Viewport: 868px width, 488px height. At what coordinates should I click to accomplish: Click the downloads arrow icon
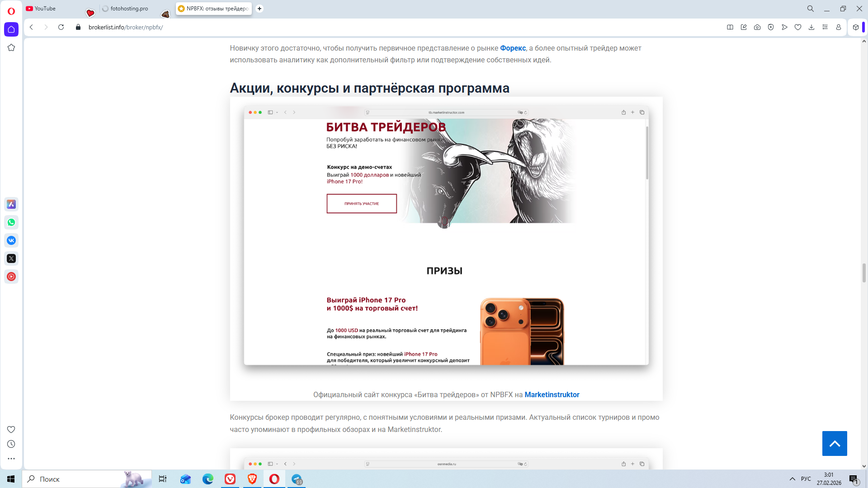(811, 27)
